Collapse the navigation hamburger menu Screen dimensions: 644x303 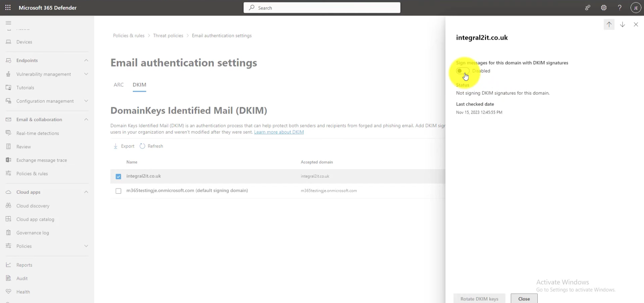click(8, 23)
